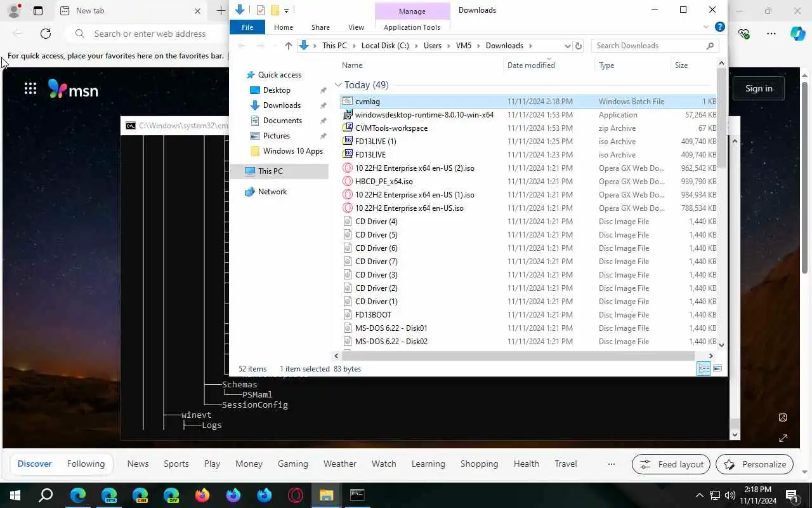Viewport: 812px width, 508px height.
Task: Open the notification center icon
Action: (792, 495)
